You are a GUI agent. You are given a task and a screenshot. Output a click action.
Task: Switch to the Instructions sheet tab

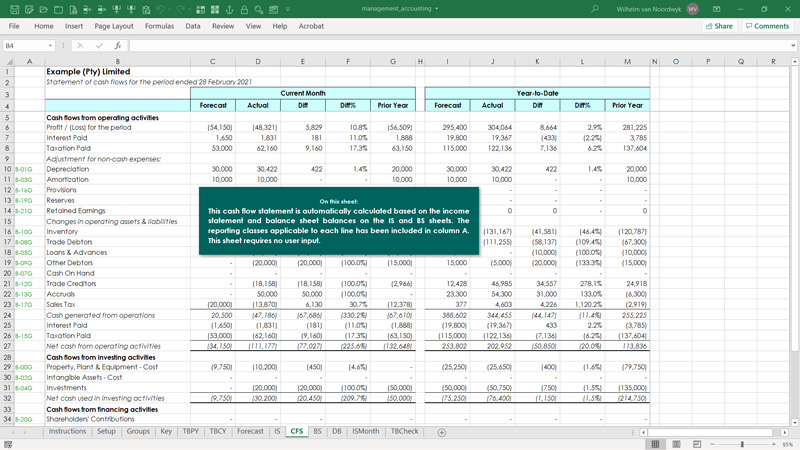click(67, 431)
